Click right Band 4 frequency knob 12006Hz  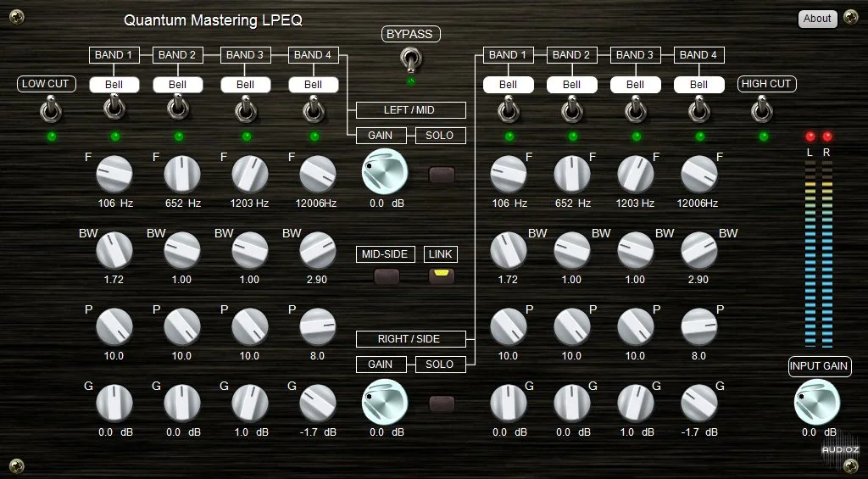699,174
